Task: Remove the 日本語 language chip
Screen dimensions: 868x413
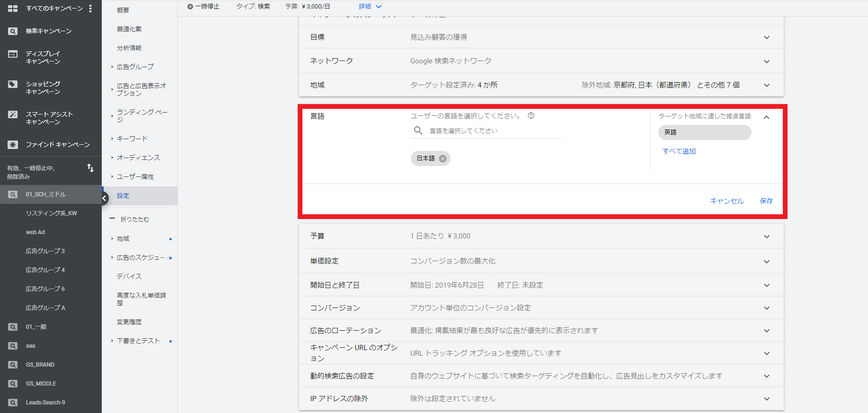Action: [443, 158]
